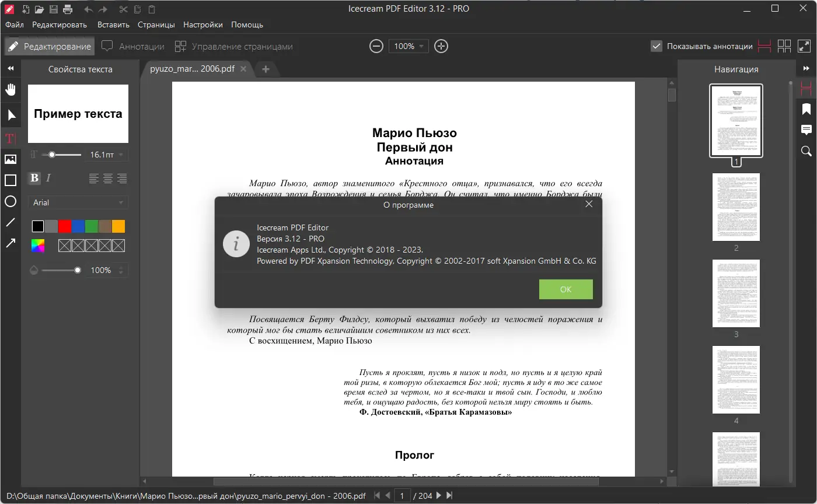Show page thumbnails in the right sidebar

coord(806,88)
